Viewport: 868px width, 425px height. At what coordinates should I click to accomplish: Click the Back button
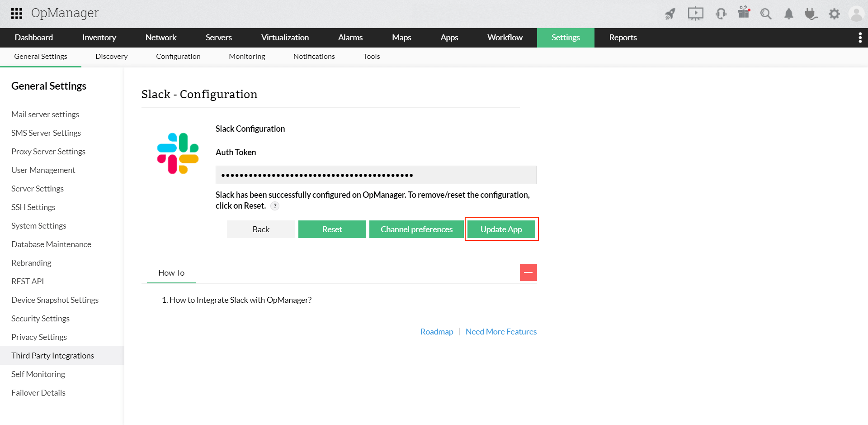pyautogui.click(x=261, y=229)
